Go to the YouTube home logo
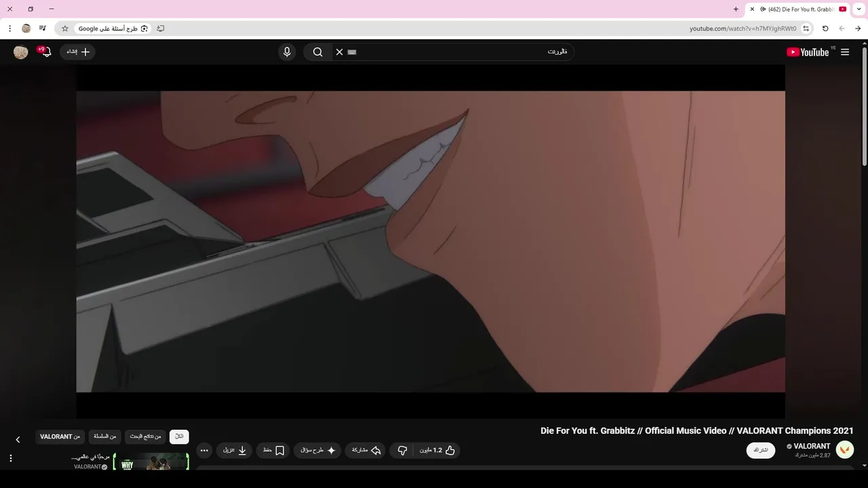The image size is (868, 488). 808,52
